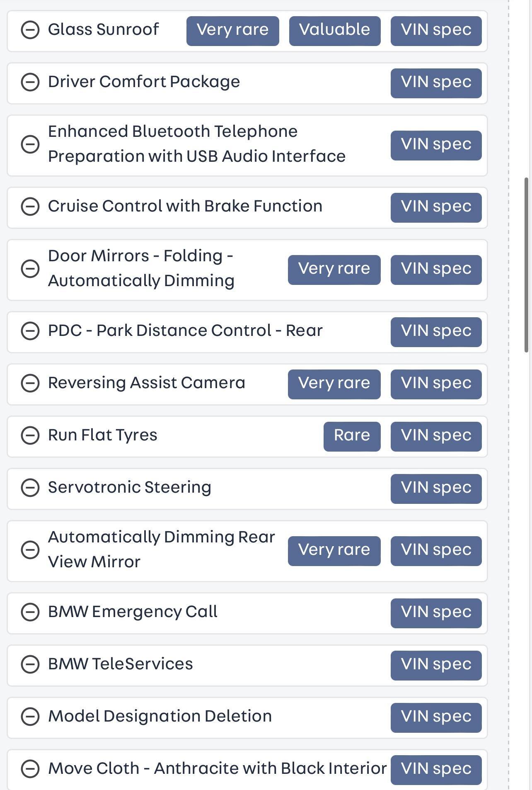The height and width of the screenshot is (790, 532).
Task: Click the Automatically Dimming Rear View Mirror item
Action: (x=162, y=549)
